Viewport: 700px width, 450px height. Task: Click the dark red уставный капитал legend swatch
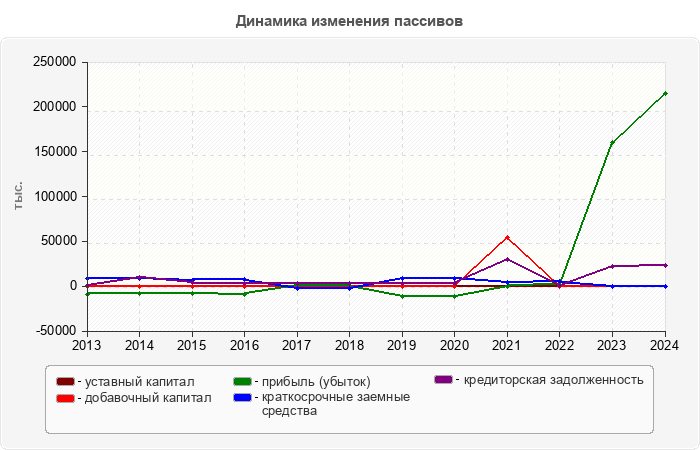(x=65, y=382)
